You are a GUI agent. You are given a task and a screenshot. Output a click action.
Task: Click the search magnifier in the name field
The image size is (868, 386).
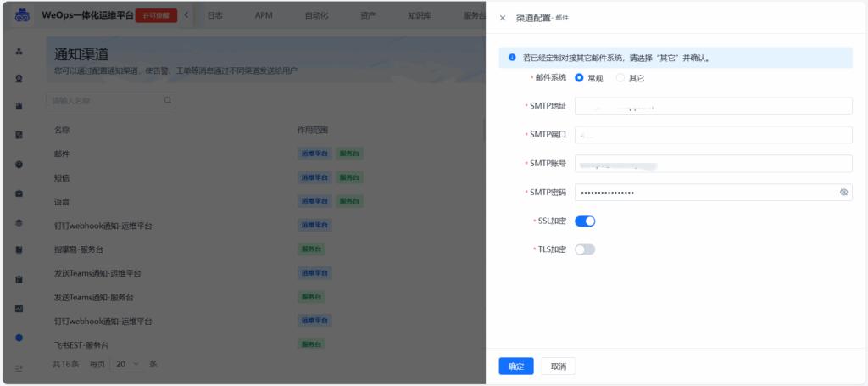(x=168, y=101)
